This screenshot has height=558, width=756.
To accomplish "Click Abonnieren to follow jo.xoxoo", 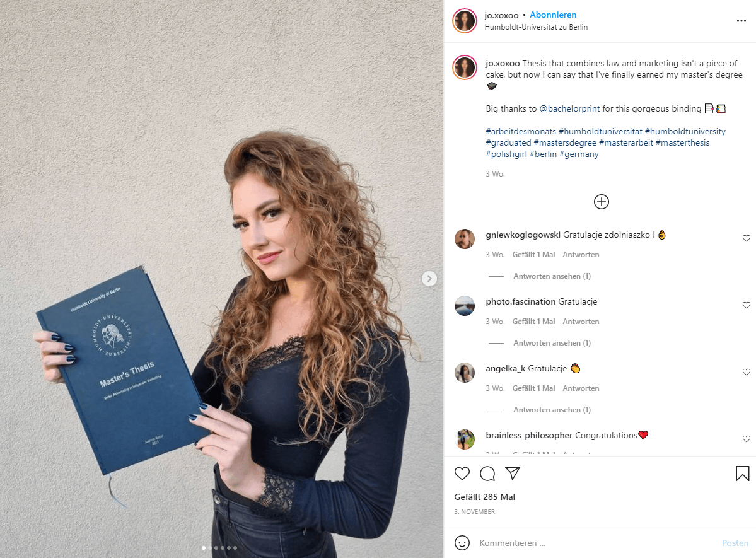I will (553, 15).
